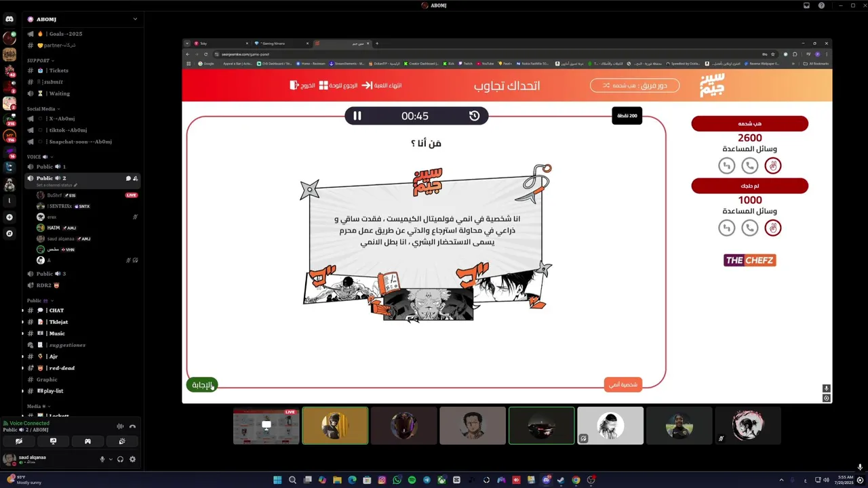
Task: Open the Music text channel
Action: [x=81, y=333]
